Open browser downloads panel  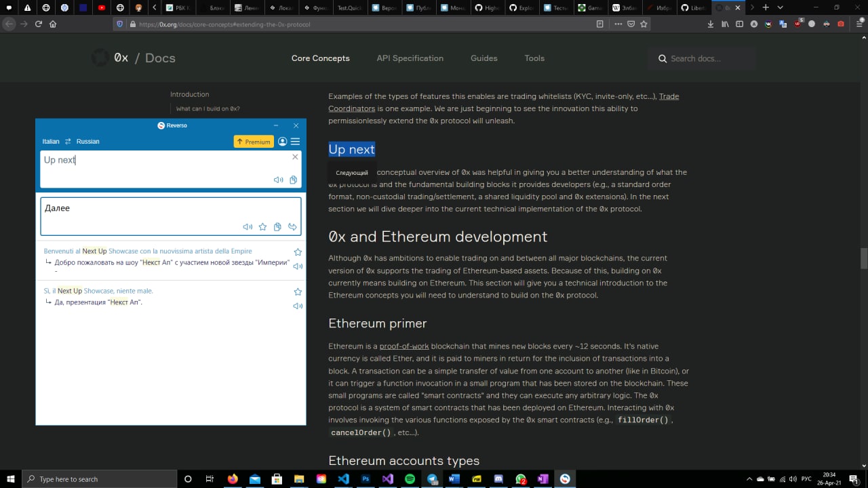tap(711, 24)
